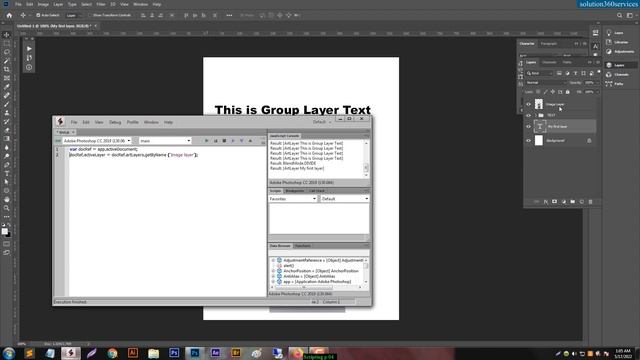The width and height of the screenshot is (640, 360).
Task: Hide the My first layer visibility eye
Action: tap(529, 127)
